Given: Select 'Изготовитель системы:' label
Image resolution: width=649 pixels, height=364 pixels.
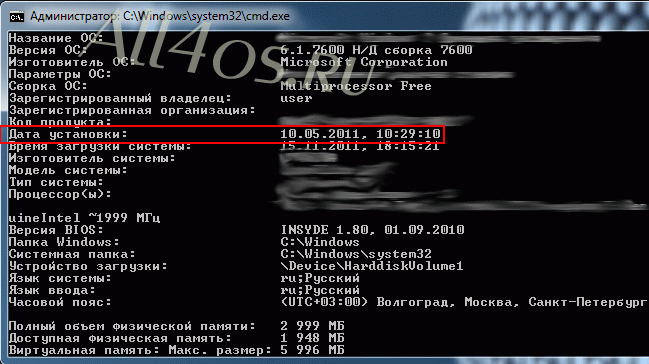Looking at the screenshot, I should (92, 158).
